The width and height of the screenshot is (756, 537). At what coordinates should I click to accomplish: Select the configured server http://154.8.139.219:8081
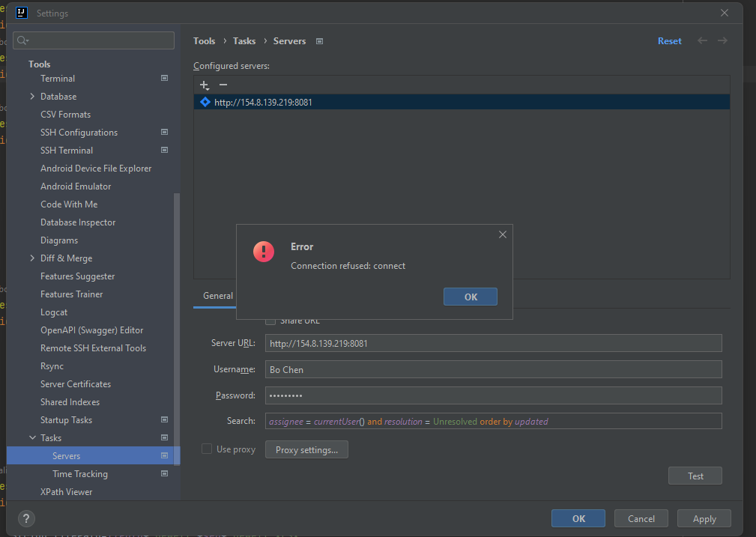point(462,102)
